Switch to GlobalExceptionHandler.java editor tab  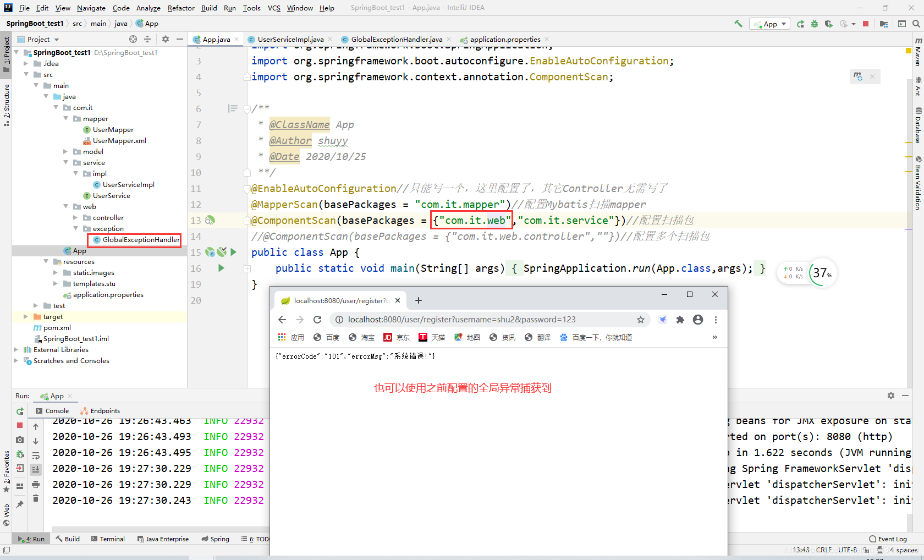[397, 39]
